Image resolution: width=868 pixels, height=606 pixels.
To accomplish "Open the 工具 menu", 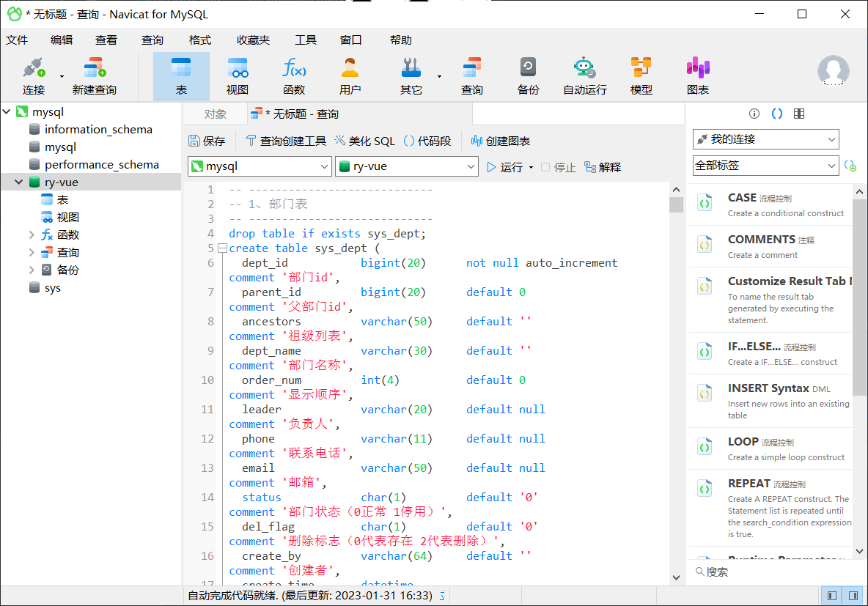I will (306, 40).
